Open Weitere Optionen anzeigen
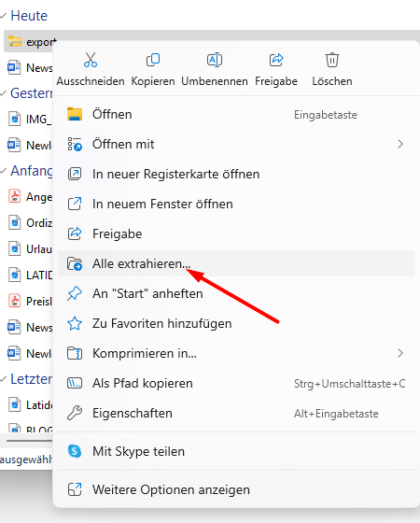 (x=236, y=489)
